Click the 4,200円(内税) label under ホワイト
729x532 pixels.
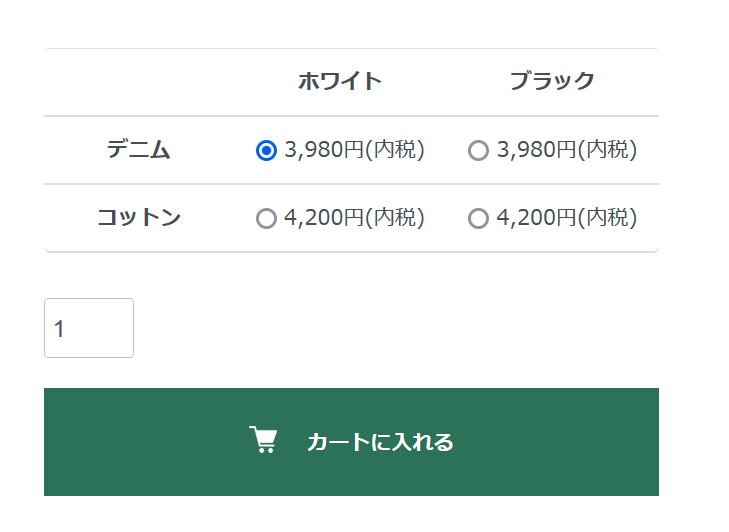click(x=354, y=218)
